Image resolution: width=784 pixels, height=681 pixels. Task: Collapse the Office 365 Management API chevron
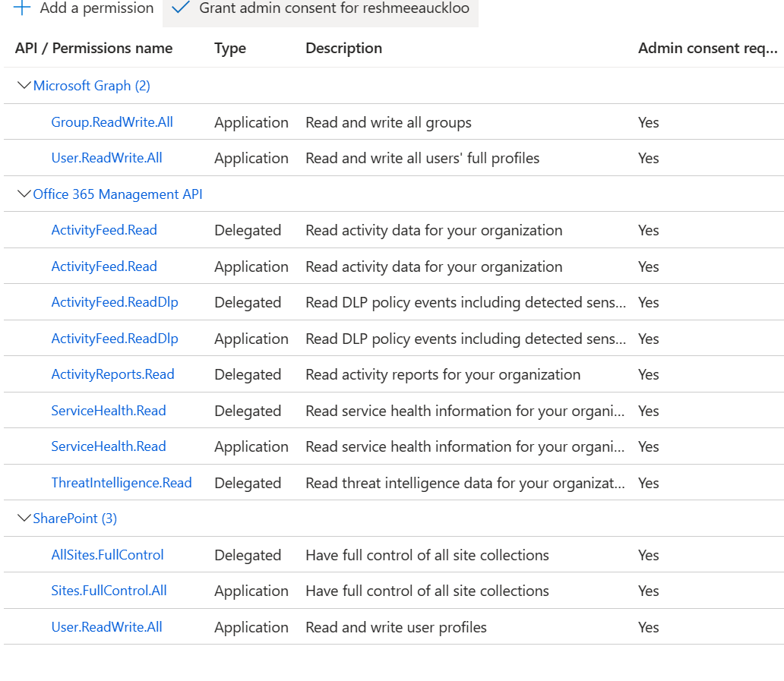(x=24, y=194)
